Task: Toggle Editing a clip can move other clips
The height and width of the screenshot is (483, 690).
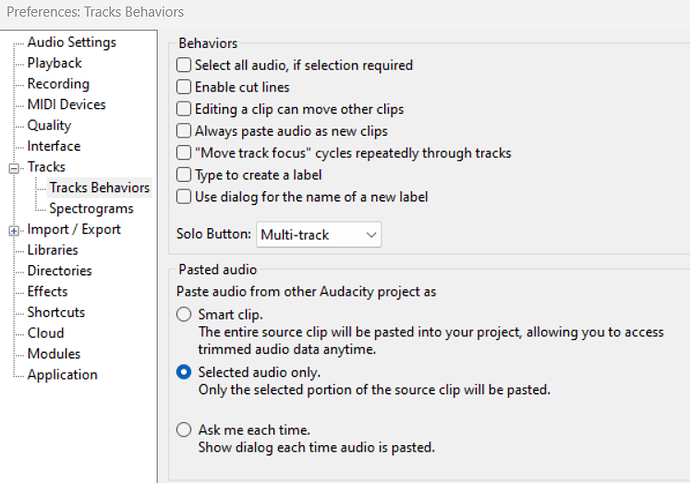Action: click(184, 109)
